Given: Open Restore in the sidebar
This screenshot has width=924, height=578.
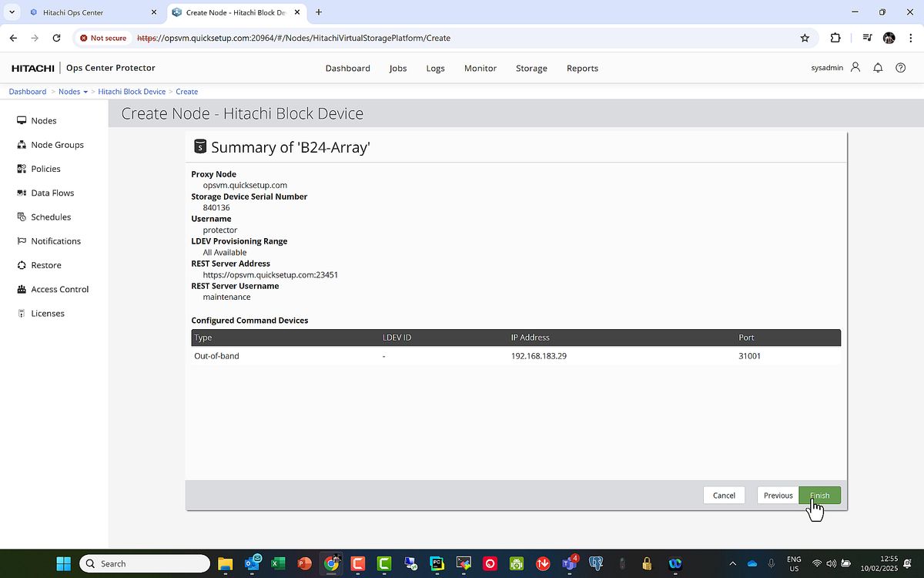Looking at the screenshot, I should [x=38, y=265].
